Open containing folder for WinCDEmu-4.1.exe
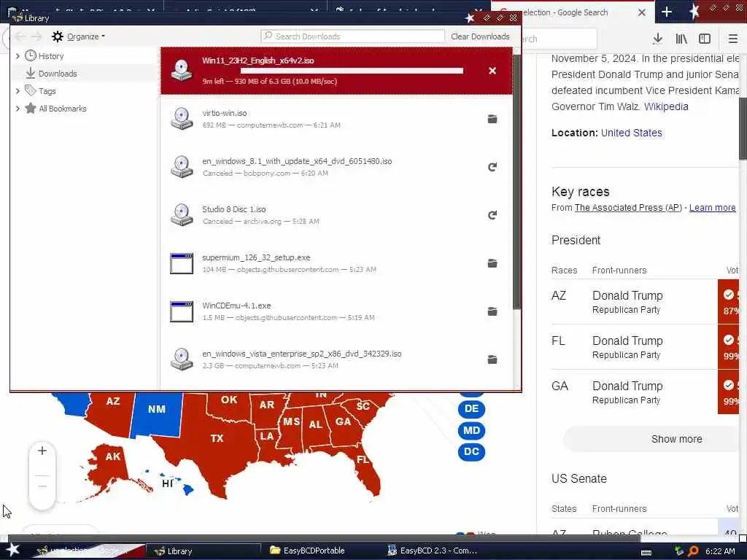Image resolution: width=747 pixels, height=560 pixels. pos(492,311)
